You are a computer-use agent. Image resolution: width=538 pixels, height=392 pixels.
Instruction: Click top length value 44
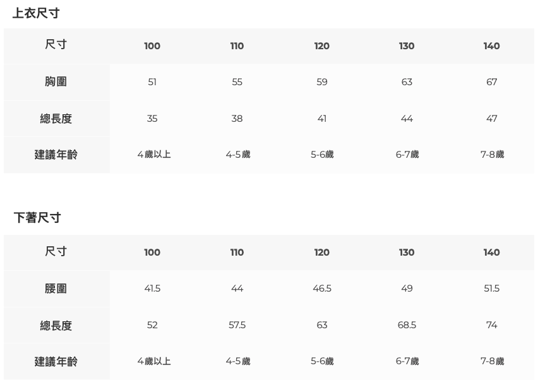click(407, 119)
